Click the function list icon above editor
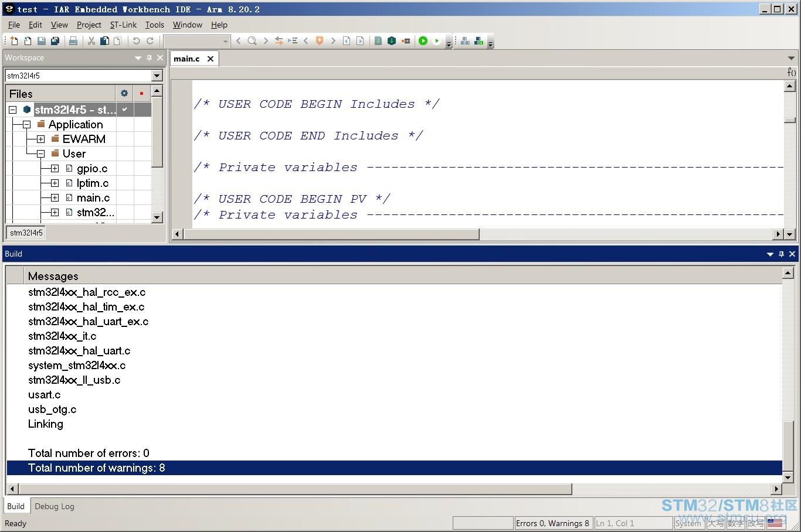801x532 pixels. tap(792, 72)
